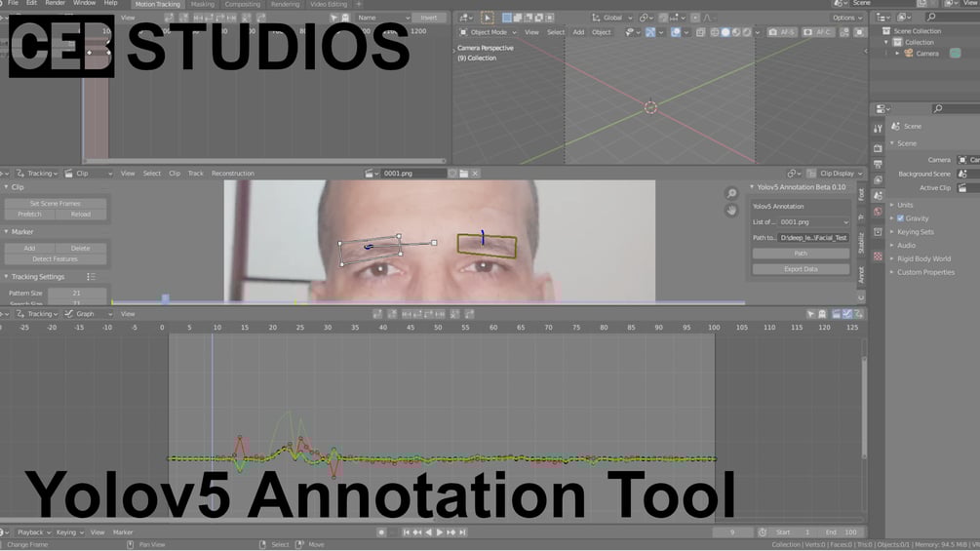980x551 pixels.
Task: Click the Set Scene Frames button
Action: point(55,203)
